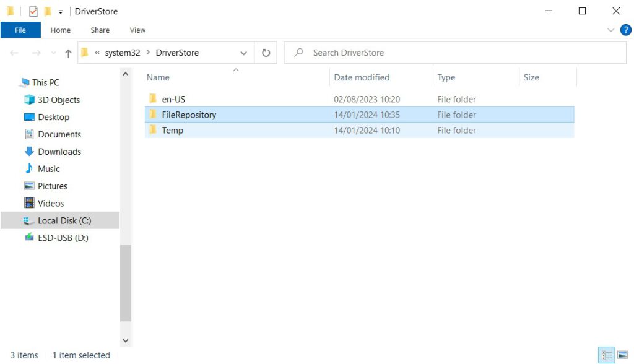634x364 pixels.
Task: Expand the ribbon with the chevron
Action: coord(610,30)
